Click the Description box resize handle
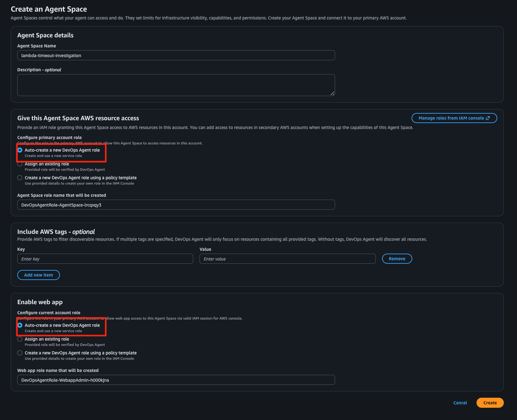 click(333, 93)
